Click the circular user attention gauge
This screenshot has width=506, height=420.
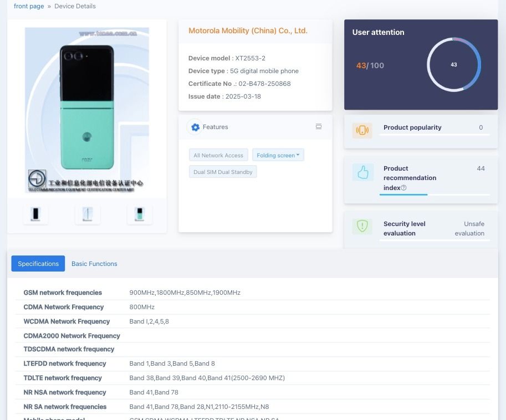coord(454,64)
